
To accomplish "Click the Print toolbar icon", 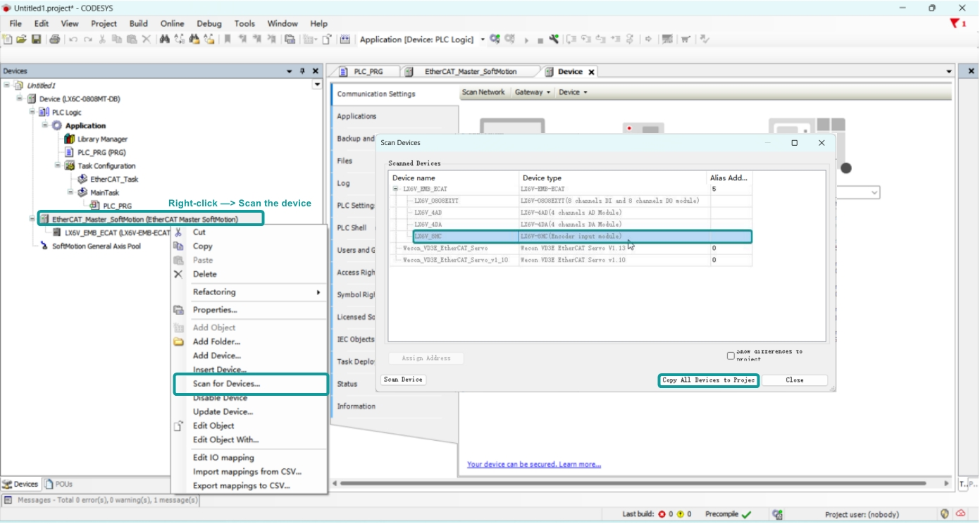I will coord(55,39).
